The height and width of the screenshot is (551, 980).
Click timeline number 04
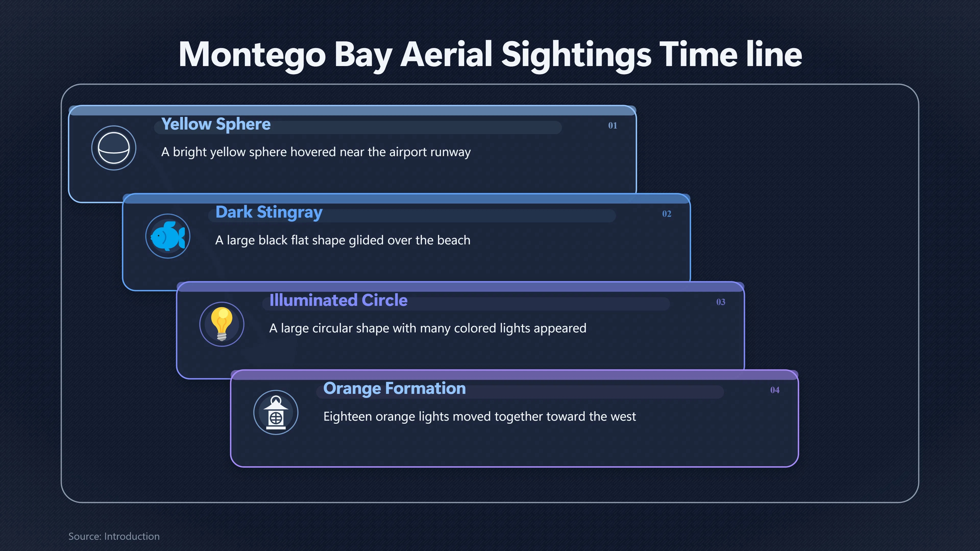[x=775, y=390]
